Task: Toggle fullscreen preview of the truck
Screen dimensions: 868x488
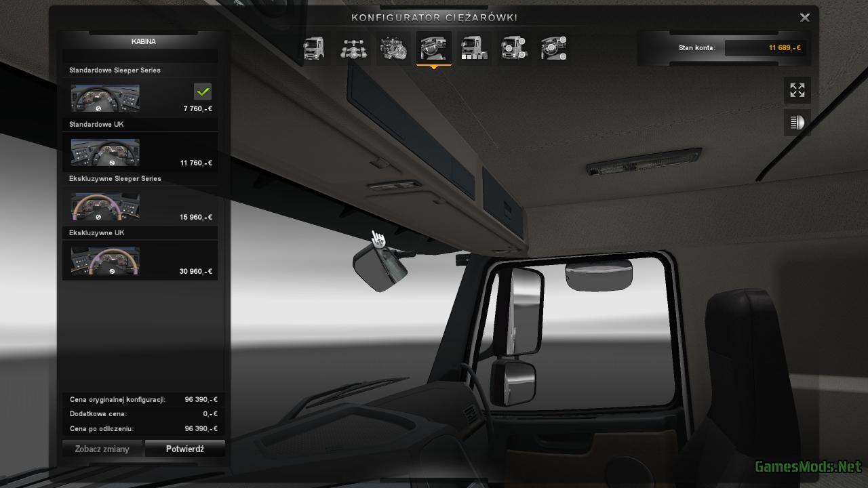Action: (x=797, y=90)
